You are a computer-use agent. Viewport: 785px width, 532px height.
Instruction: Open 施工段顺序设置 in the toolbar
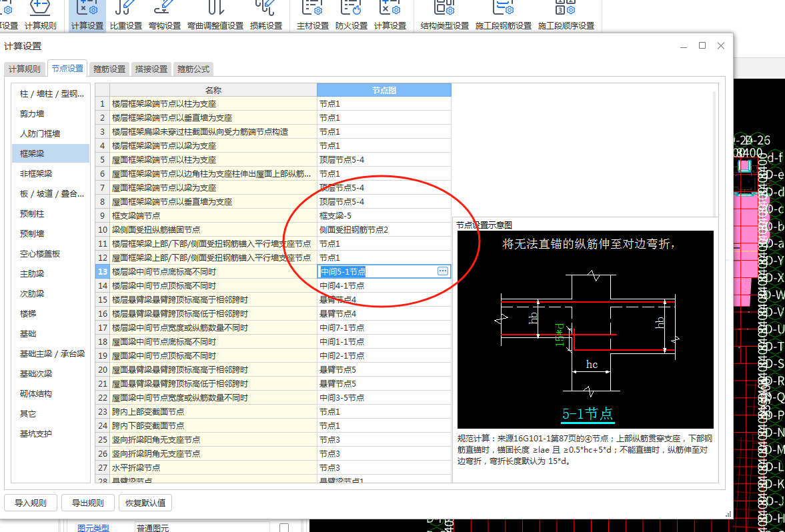566,16
